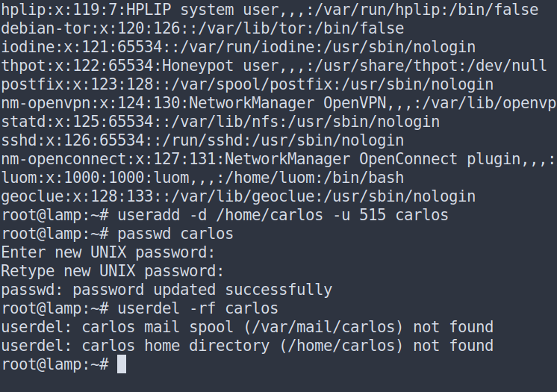Click the thpot Honeypot user line
Screen dimensions: 557x392
(274, 66)
